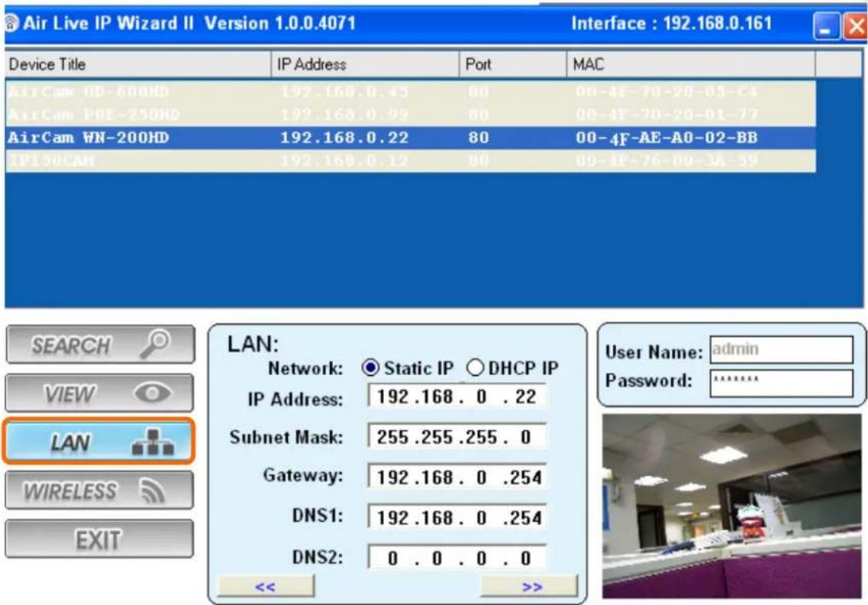Image resolution: width=868 pixels, height=605 pixels.
Task: Choose the DHCP IP radio option
Action: point(475,367)
